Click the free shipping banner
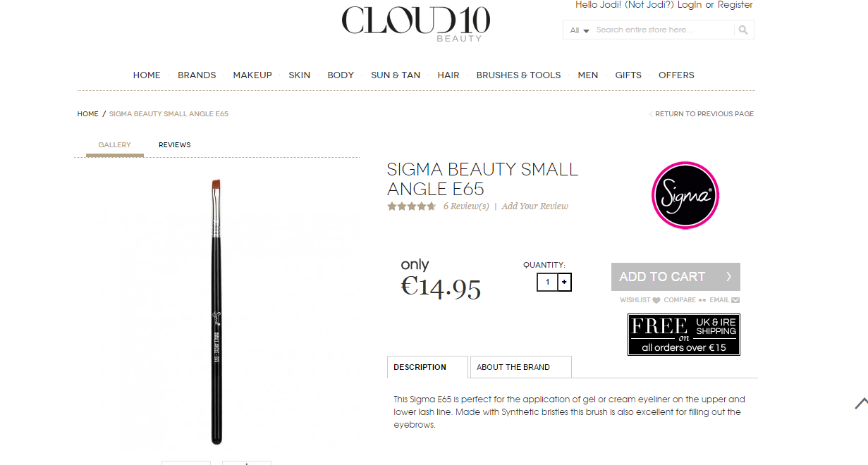This screenshot has height=465, width=868. tap(684, 335)
